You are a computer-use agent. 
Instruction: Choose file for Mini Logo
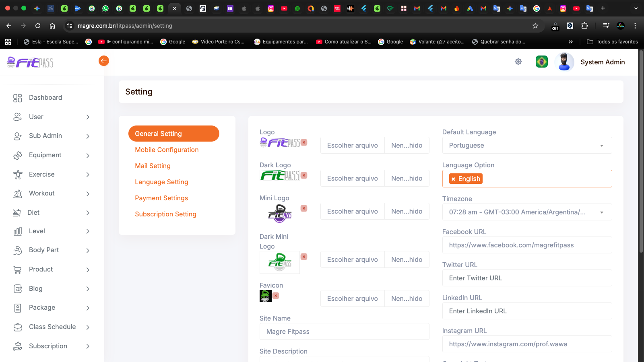352,211
